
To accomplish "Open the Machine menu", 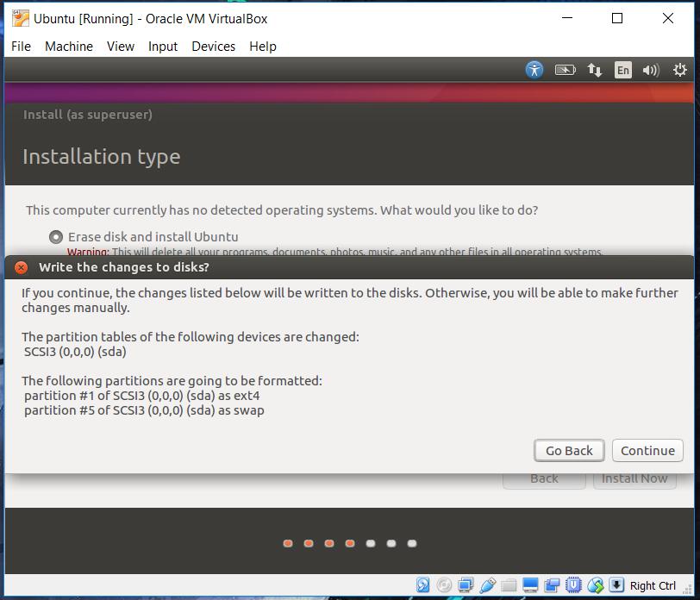I will pyautogui.click(x=69, y=47).
